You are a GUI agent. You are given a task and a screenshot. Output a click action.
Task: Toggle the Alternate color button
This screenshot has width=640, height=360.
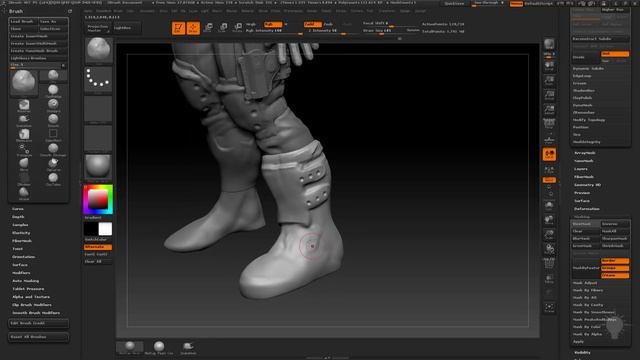(x=98, y=247)
